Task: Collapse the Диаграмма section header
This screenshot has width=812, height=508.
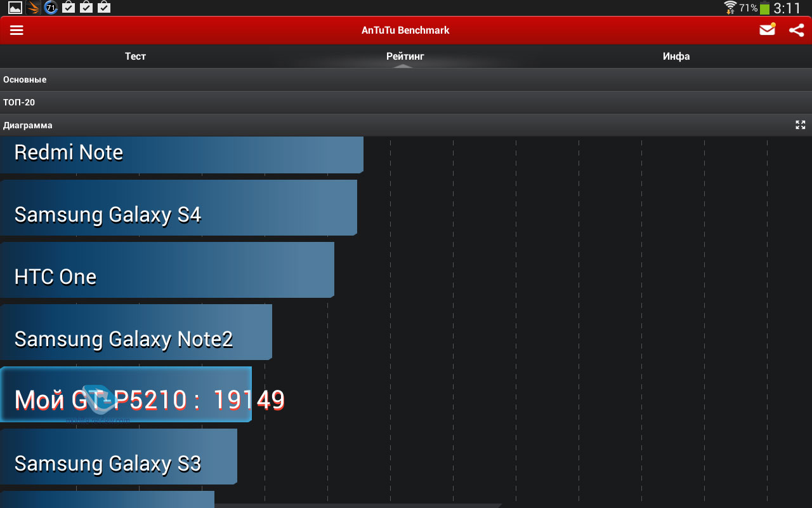Action: 406,125
